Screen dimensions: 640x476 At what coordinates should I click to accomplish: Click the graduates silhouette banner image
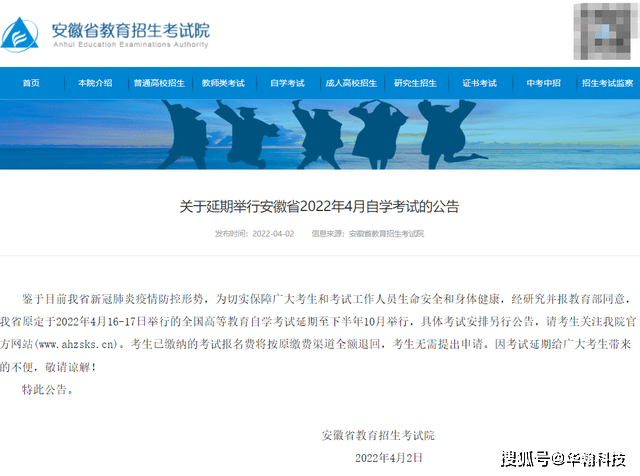[x=320, y=134]
